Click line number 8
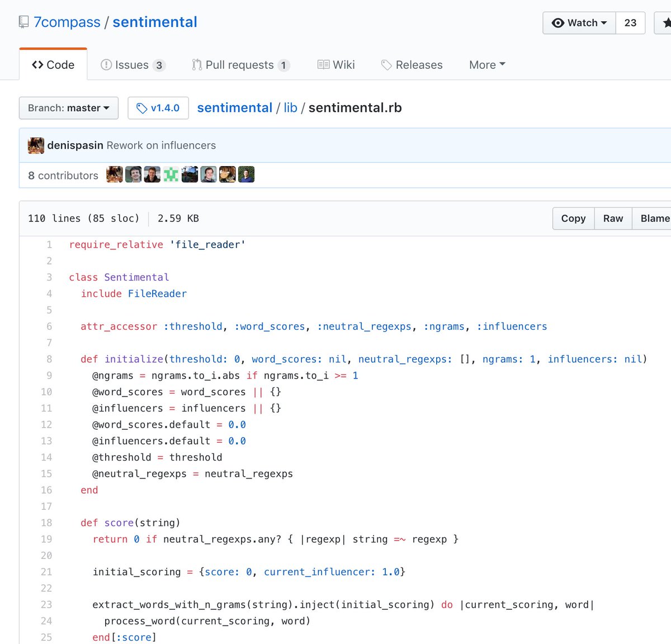The height and width of the screenshot is (644, 671). pyautogui.click(x=49, y=359)
